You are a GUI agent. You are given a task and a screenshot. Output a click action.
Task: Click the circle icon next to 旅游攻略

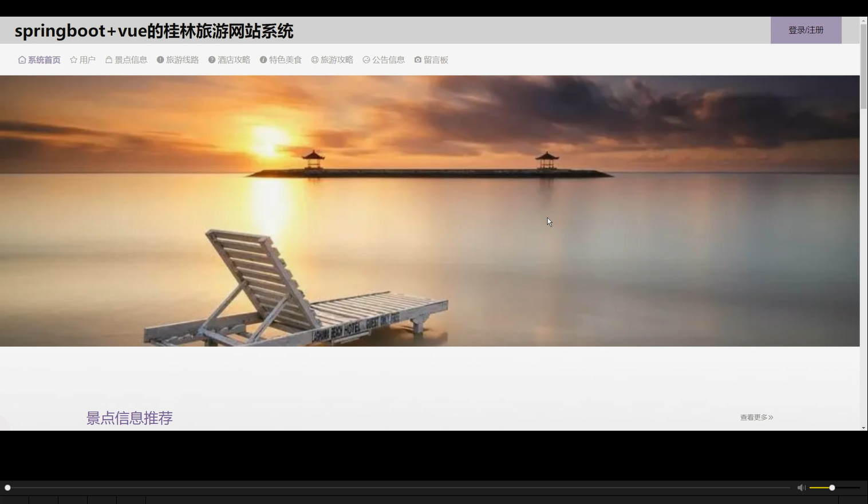coord(314,60)
